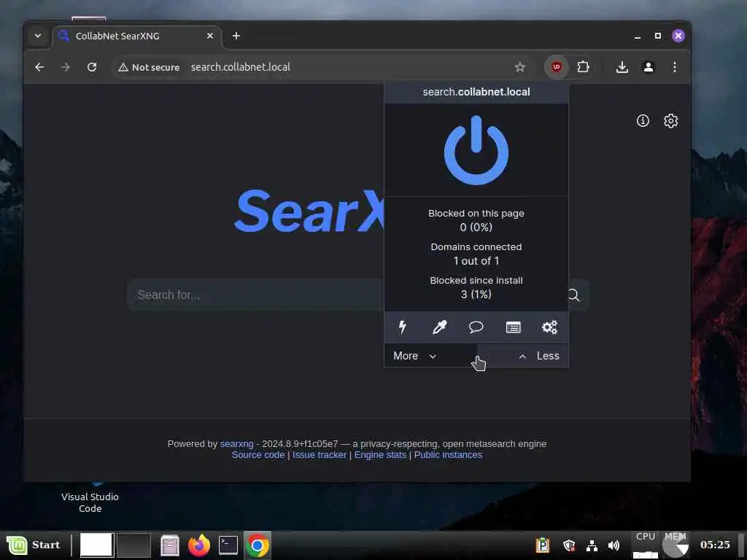Image resolution: width=747 pixels, height=560 pixels.
Task: Switch to Chrome in taskbar
Action: coord(258,545)
